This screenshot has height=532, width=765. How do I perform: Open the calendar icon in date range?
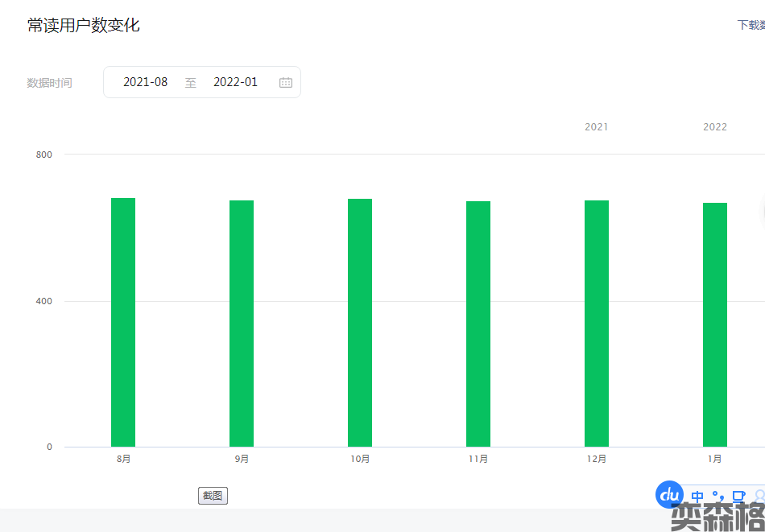click(286, 82)
